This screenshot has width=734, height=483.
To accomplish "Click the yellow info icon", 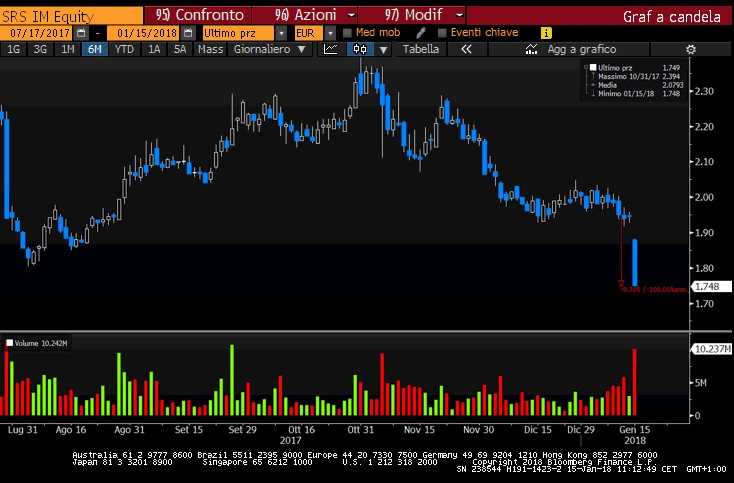I will click(x=546, y=33).
